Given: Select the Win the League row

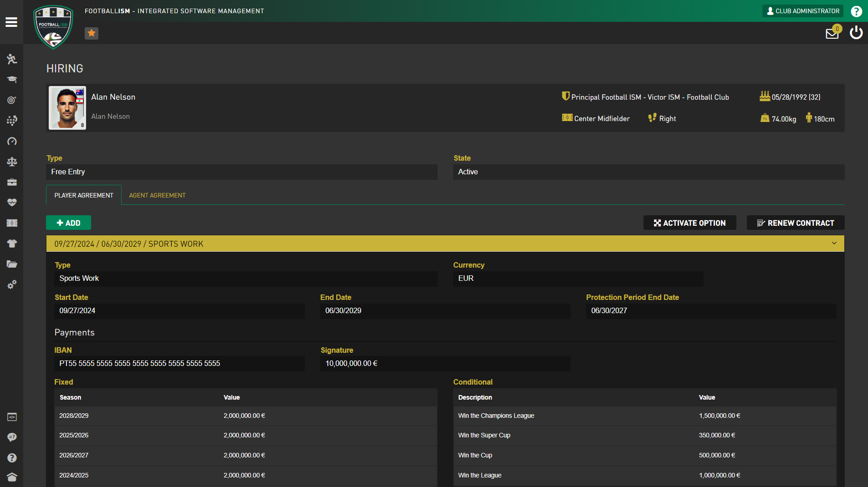Looking at the screenshot, I should tap(645, 475).
